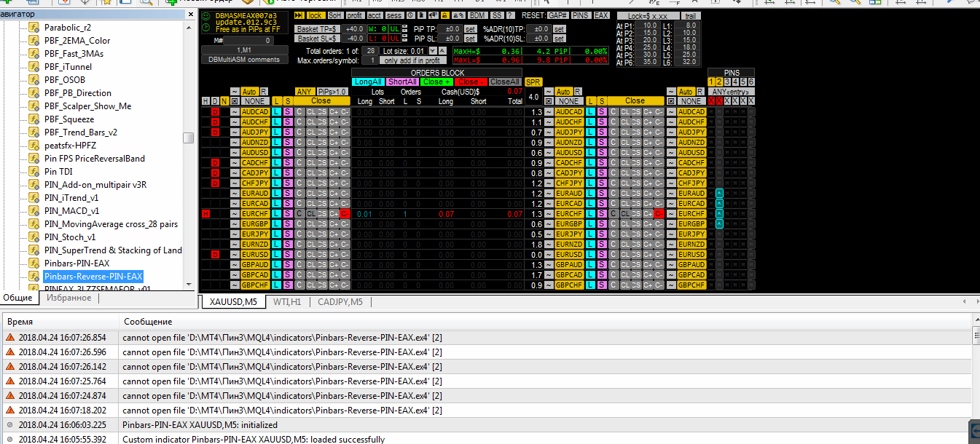Click the PBF_Squeeze indicator icon

click(34, 119)
